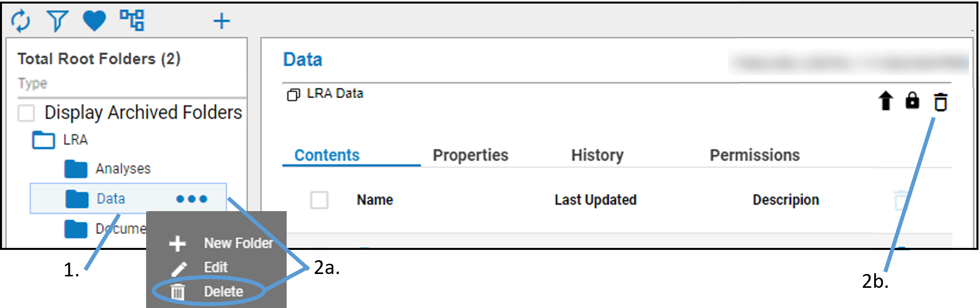The height and width of the screenshot is (308, 980).
Task: Select Delete in the context menu
Action: click(223, 292)
